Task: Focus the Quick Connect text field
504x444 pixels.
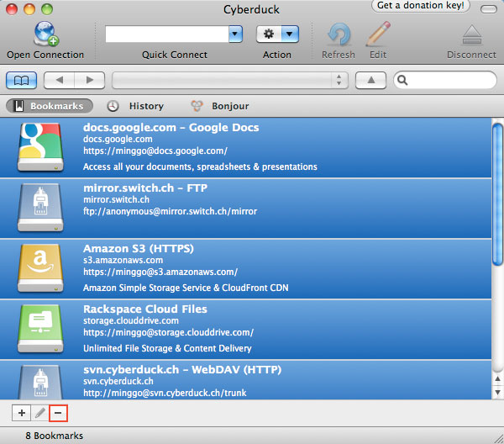Action: [x=167, y=34]
